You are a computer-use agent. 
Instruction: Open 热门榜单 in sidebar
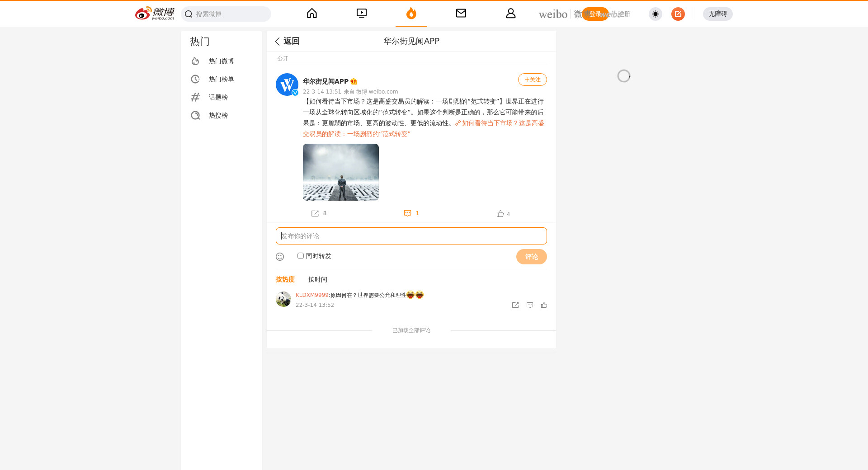click(221, 80)
